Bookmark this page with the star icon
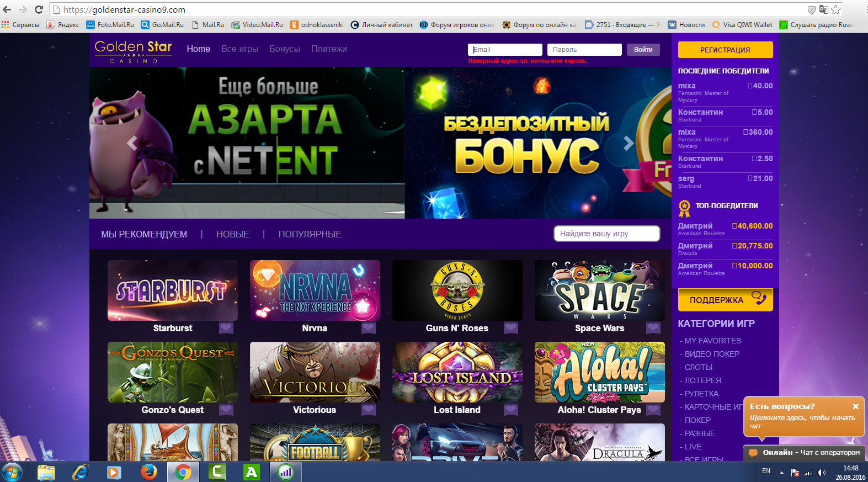Image resolution: width=868 pixels, height=482 pixels. 836,9
